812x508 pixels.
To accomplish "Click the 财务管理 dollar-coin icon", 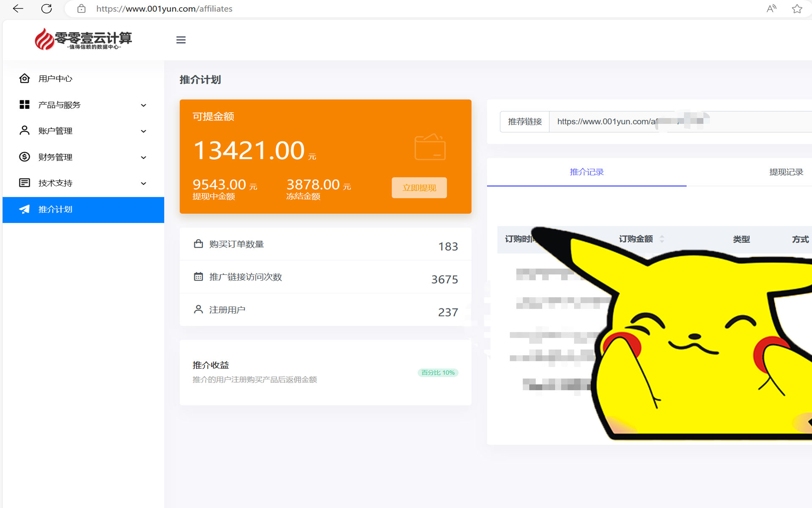I will pyautogui.click(x=25, y=157).
